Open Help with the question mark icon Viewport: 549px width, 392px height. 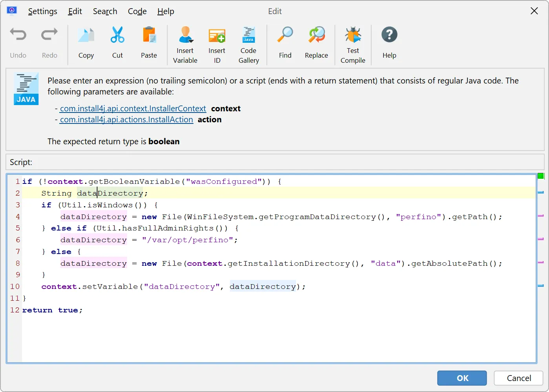point(389,35)
